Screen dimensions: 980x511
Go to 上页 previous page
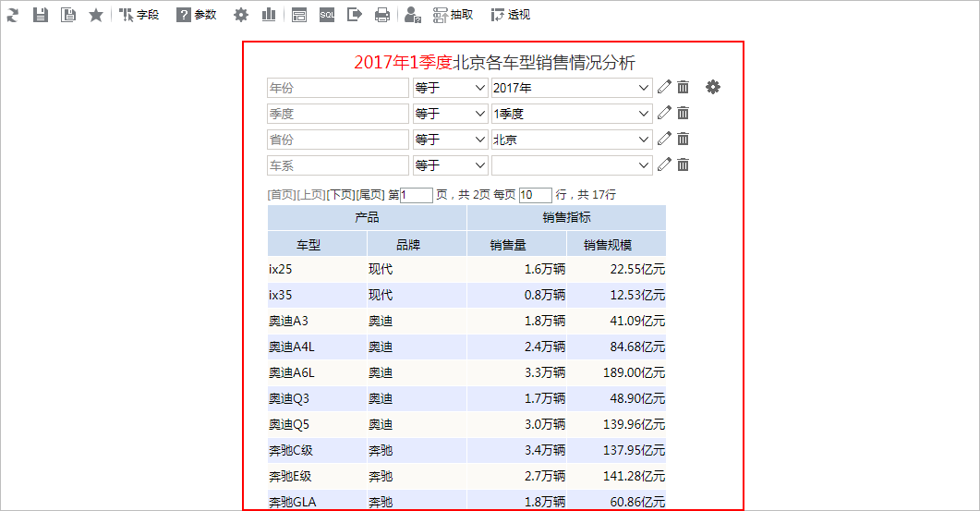click(311, 195)
